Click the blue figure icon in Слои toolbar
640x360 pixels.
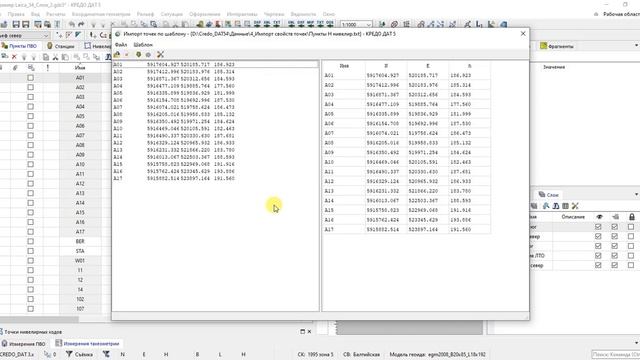546,206
